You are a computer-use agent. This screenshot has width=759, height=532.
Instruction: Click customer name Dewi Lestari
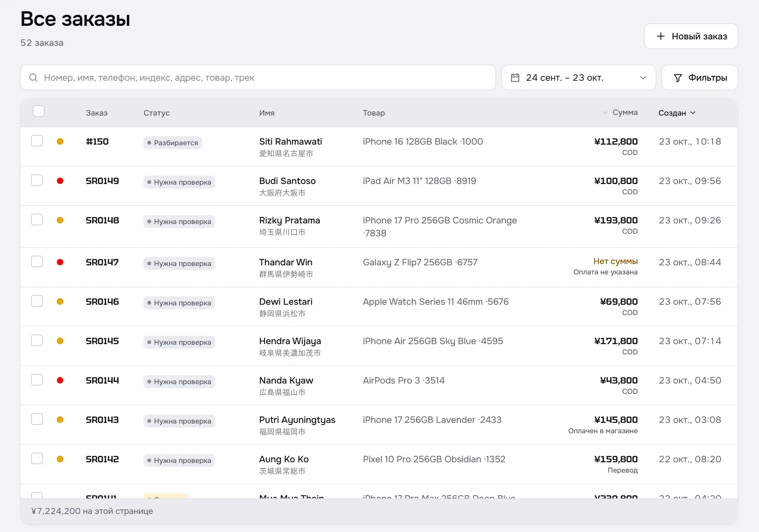click(286, 302)
